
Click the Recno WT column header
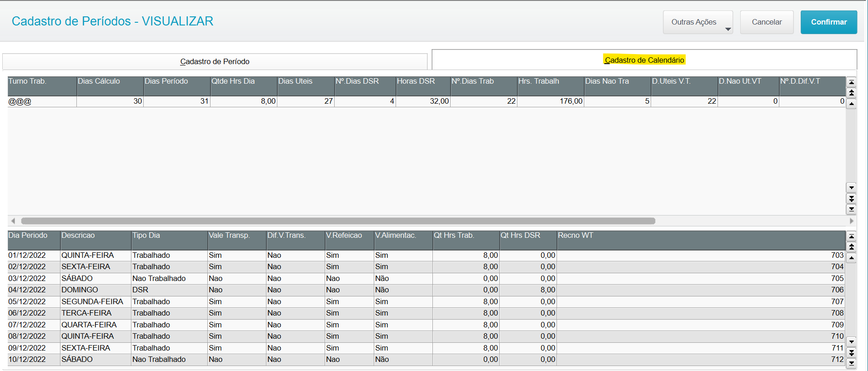click(x=702, y=240)
